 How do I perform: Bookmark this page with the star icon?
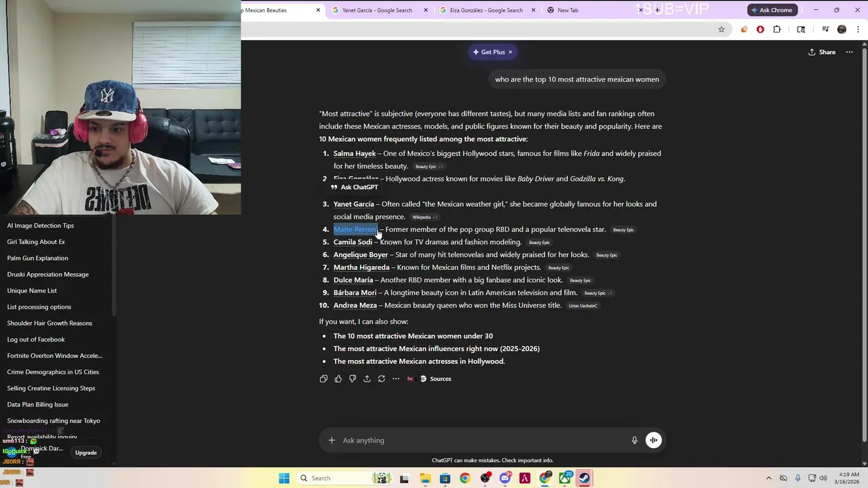[x=722, y=29]
